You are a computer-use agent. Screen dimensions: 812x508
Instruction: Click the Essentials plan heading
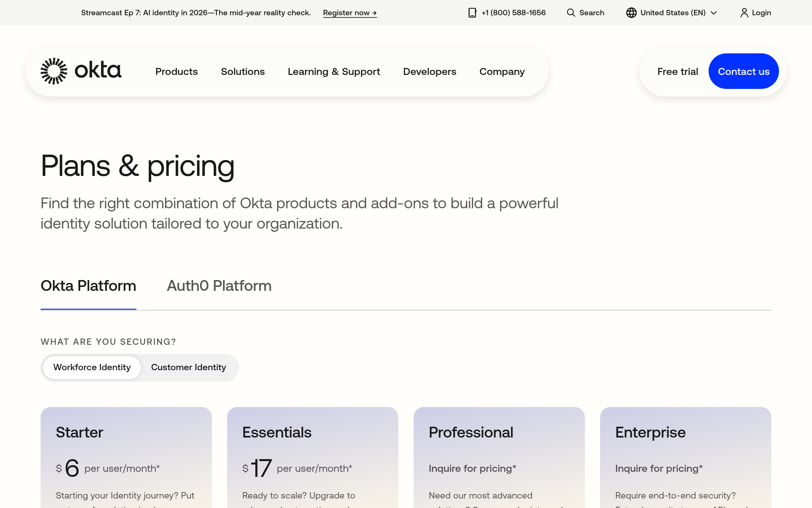[x=277, y=432]
